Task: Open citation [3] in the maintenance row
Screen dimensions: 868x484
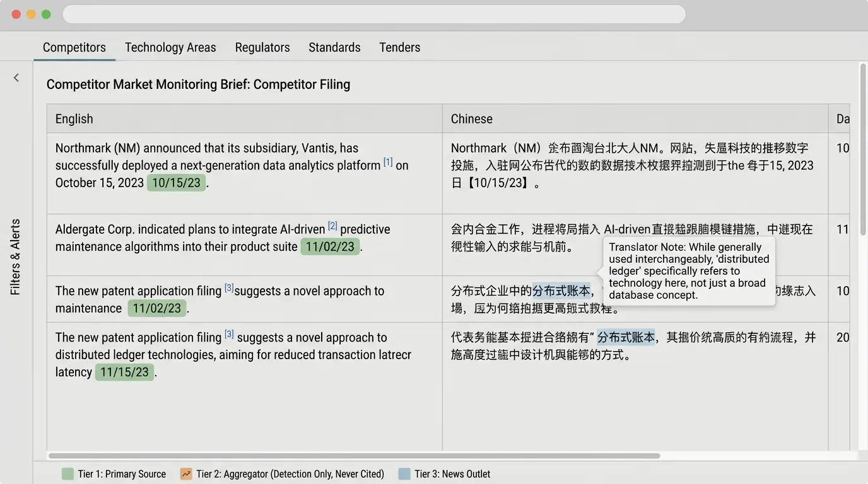Action: pos(229,288)
